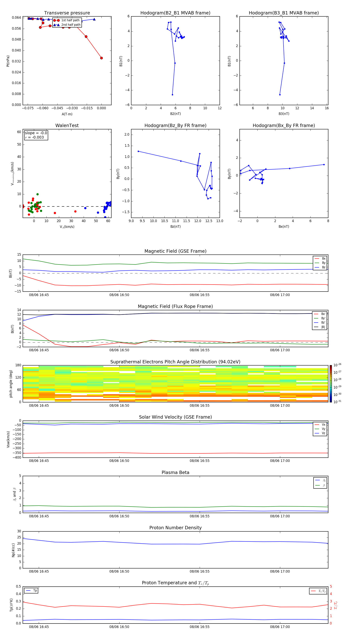The width and height of the screenshot is (351, 644).
Task: Click the 'Hodogram(Bz_By FR frame)' title
Action: (175, 125)
